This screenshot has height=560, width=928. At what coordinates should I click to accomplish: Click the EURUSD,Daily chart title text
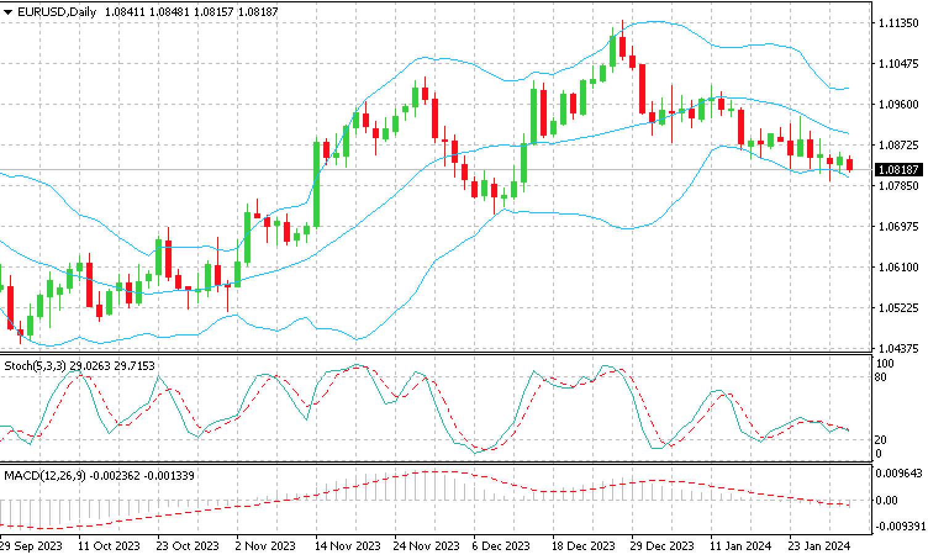tap(57, 12)
